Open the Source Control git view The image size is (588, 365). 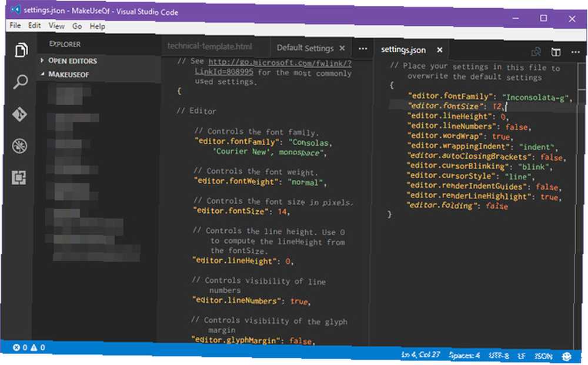19,114
